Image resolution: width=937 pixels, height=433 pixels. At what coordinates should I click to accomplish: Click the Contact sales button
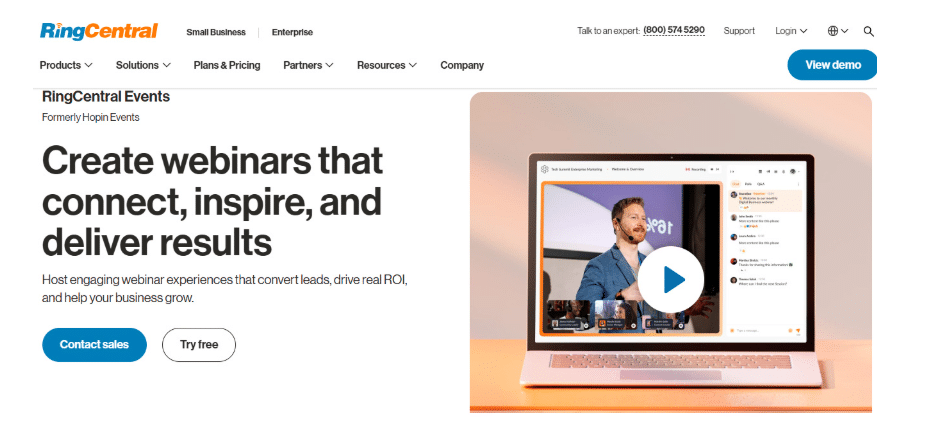click(x=94, y=345)
